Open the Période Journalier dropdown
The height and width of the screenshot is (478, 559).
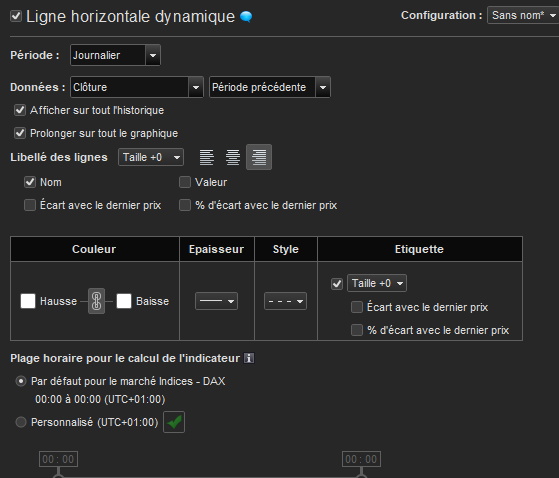115,55
